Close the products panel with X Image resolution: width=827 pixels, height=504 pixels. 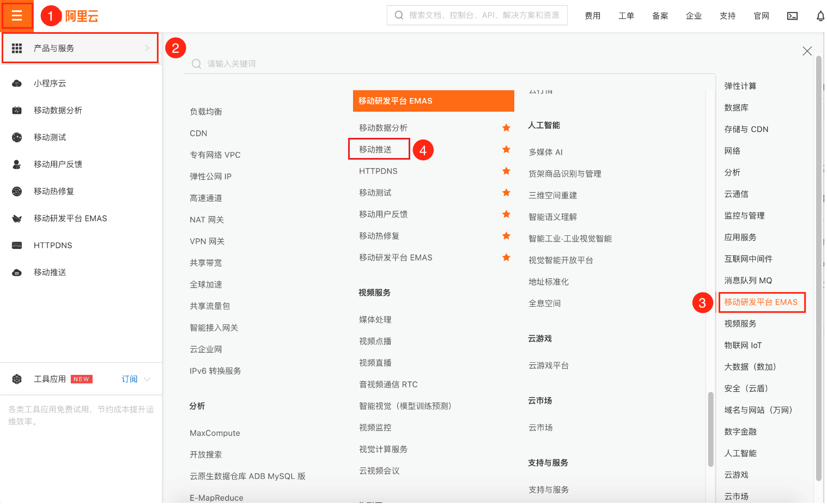click(807, 51)
